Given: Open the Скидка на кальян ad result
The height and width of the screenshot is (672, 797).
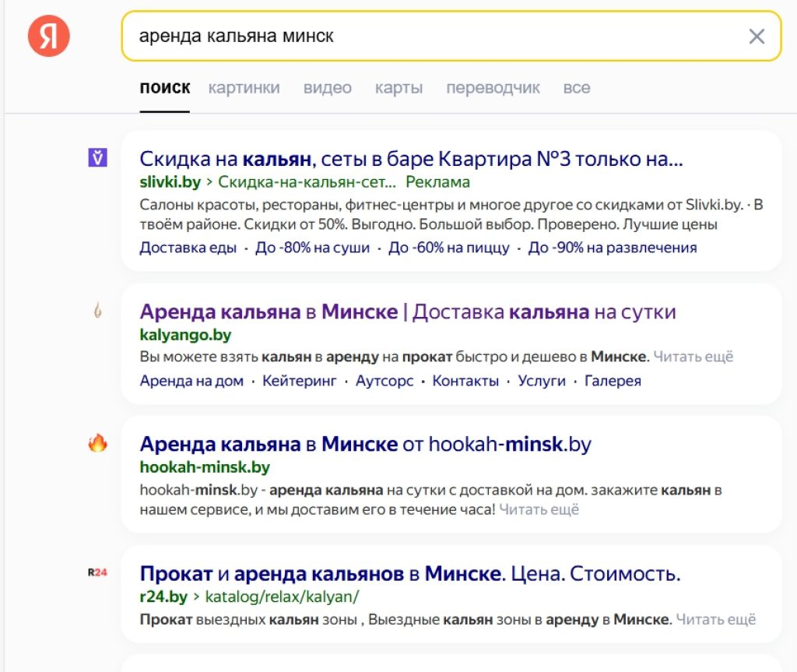Looking at the screenshot, I should (x=410, y=159).
